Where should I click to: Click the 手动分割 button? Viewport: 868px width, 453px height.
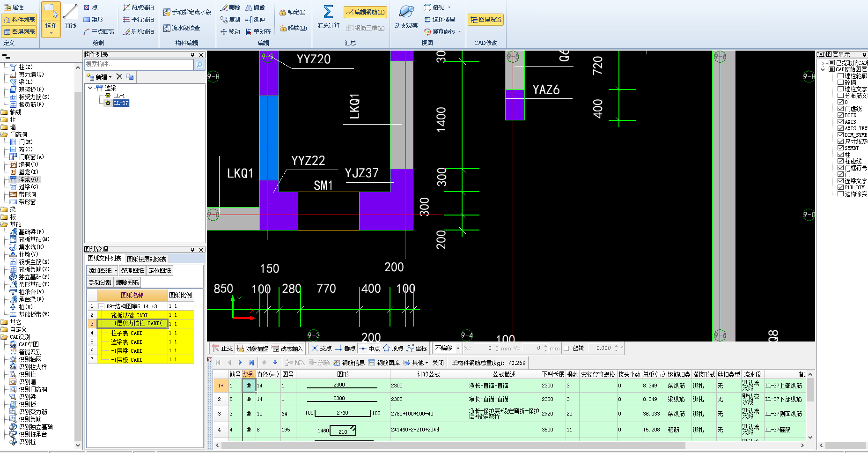tap(100, 282)
